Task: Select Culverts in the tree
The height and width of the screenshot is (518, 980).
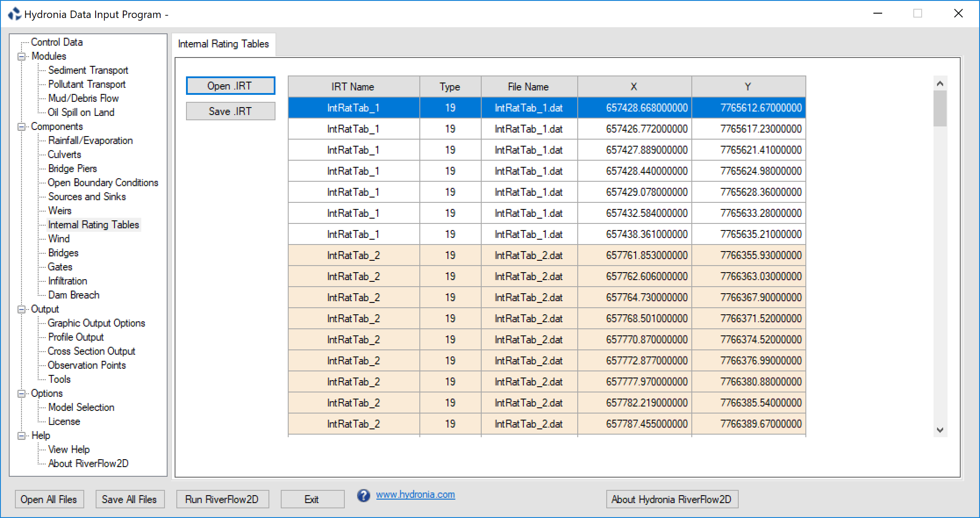Action: [x=64, y=155]
